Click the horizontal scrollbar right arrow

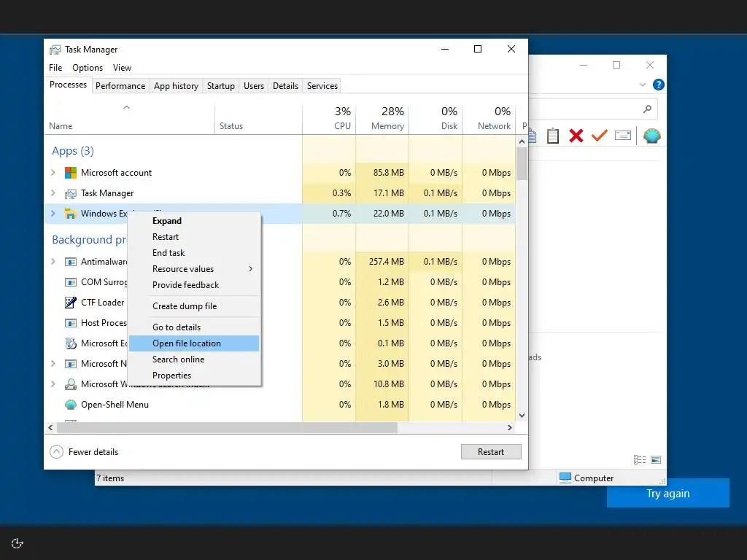[x=510, y=427]
